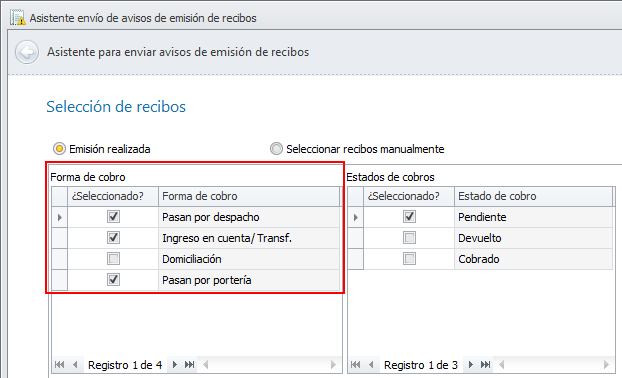Check the Devuelto estado checkbox
The height and width of the screenshot is (378, 622).
(x=409, y=238)
